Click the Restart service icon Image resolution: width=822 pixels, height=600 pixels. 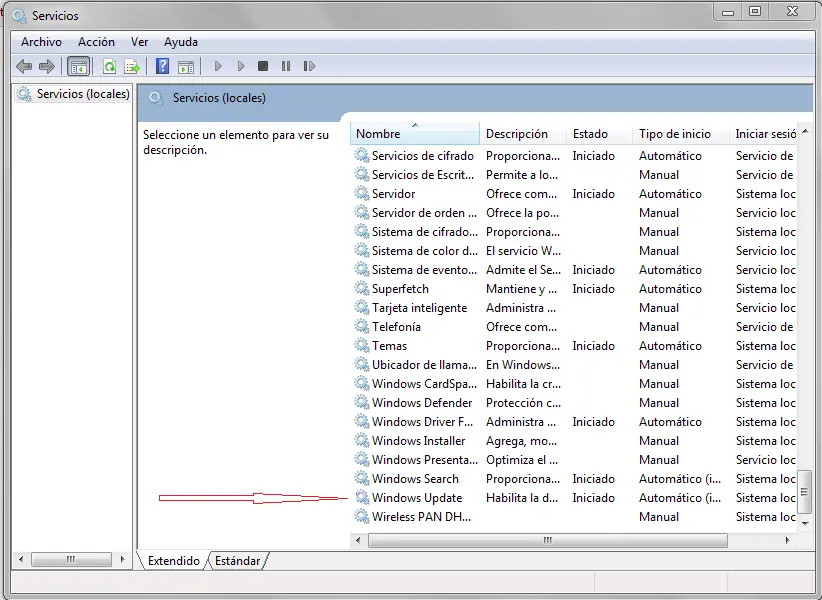309,66
